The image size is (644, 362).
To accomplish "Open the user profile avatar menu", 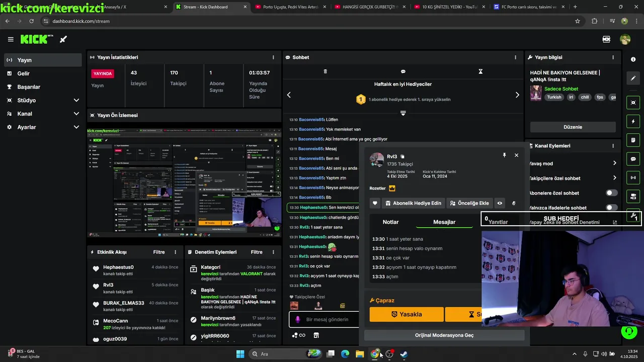I will [x=625, y=39].
